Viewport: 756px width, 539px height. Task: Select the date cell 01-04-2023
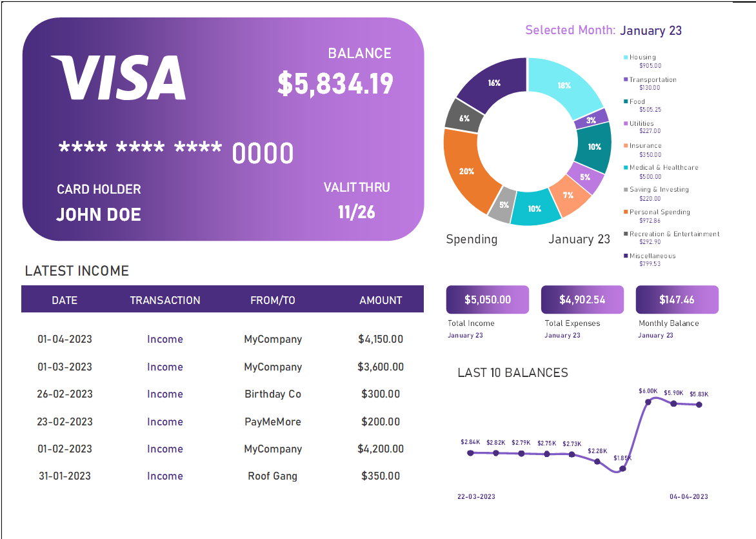65,340
